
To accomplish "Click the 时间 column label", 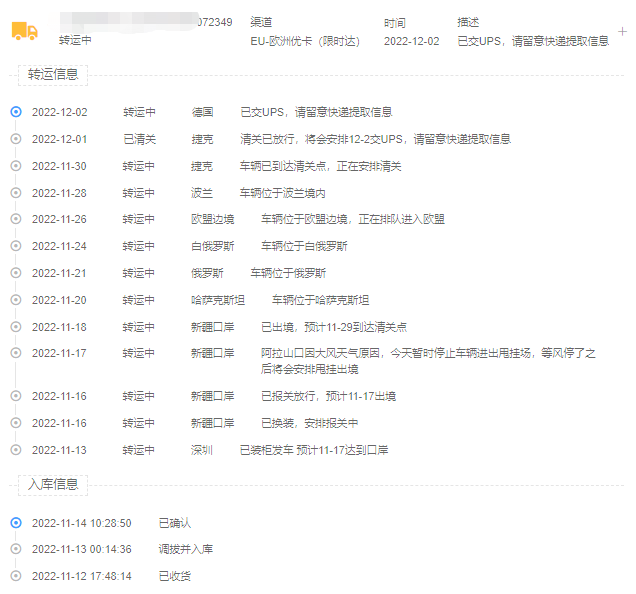I will point(395,23).
